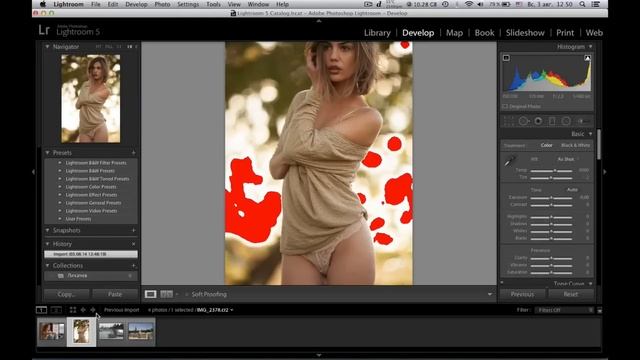Open the filename IMG_2378.cr2 dropdown
Screen dimensions: 640x360
[215, 310]
